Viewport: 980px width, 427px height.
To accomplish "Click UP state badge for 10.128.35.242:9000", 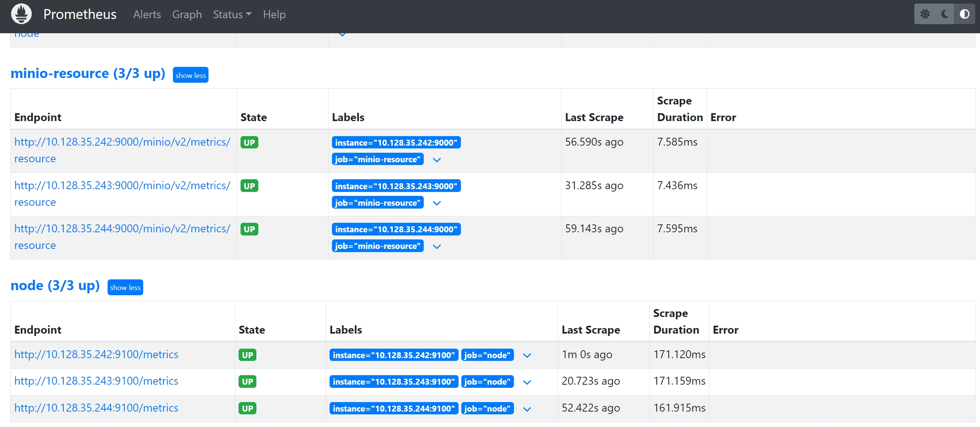I will pos(249,142).
